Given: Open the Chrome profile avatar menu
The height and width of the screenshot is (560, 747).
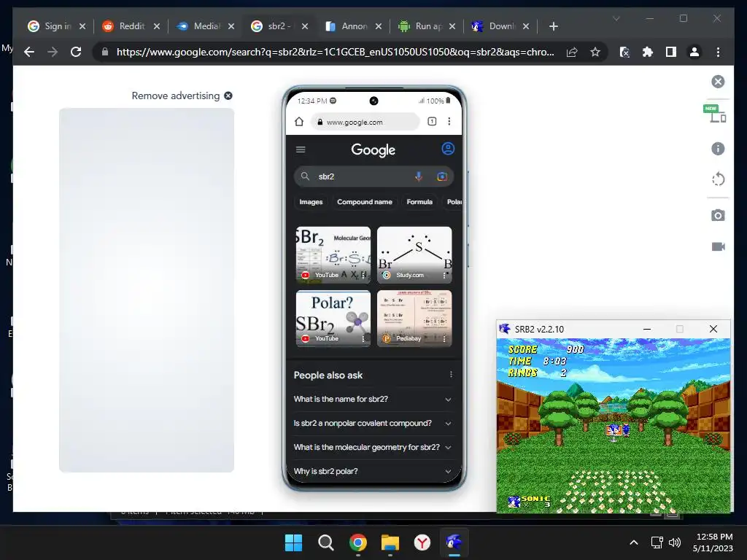Looking at the screenshot, I should coord(694,52).
